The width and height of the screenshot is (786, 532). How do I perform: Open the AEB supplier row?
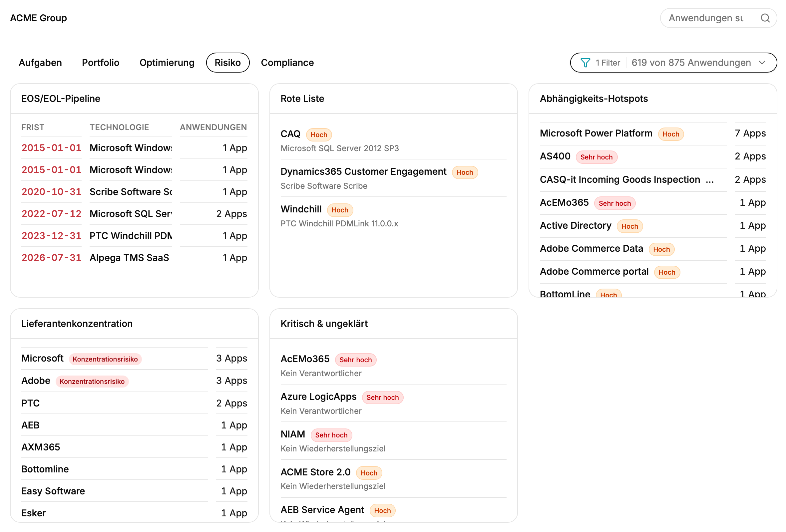click(x=134, y=425)
